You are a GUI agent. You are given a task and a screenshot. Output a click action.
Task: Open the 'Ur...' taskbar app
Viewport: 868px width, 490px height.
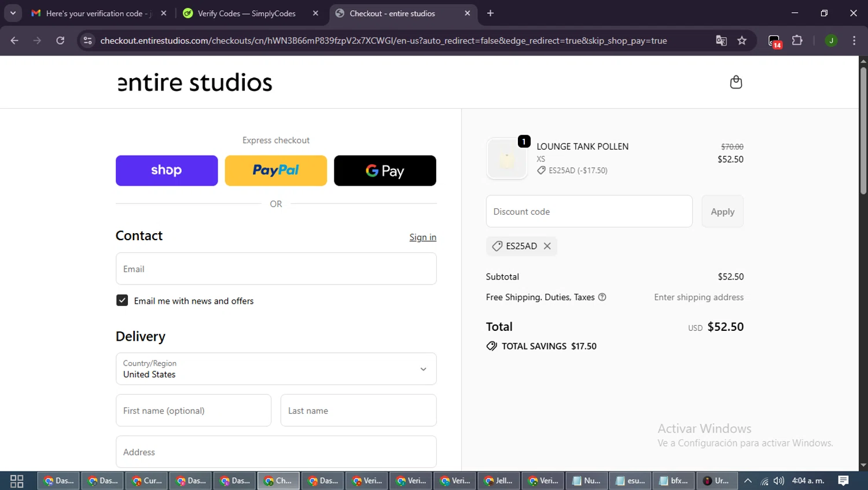717,481
